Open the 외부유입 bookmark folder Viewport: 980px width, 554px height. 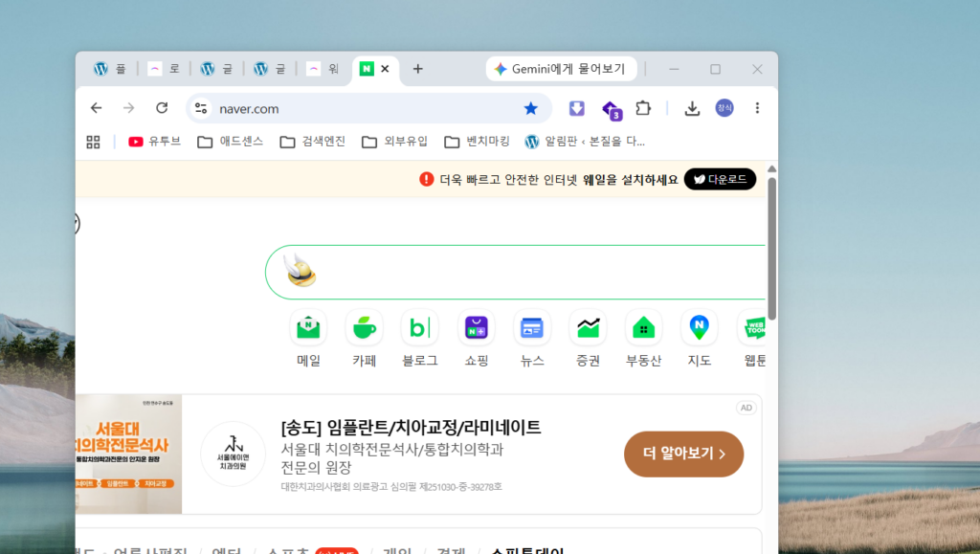(x=395, y=142)
